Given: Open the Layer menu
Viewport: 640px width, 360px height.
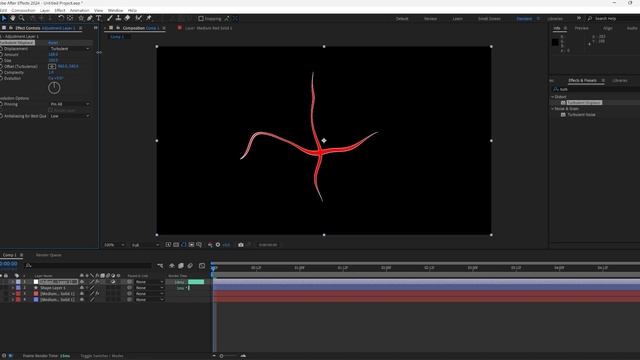Looking at the screenshot, I should [45, 10].
